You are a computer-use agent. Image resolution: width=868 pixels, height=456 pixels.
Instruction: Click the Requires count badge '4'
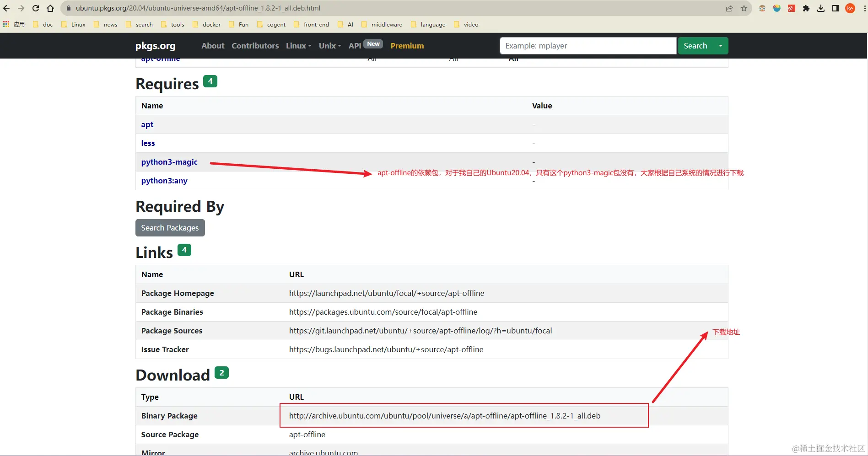(210, 81)
